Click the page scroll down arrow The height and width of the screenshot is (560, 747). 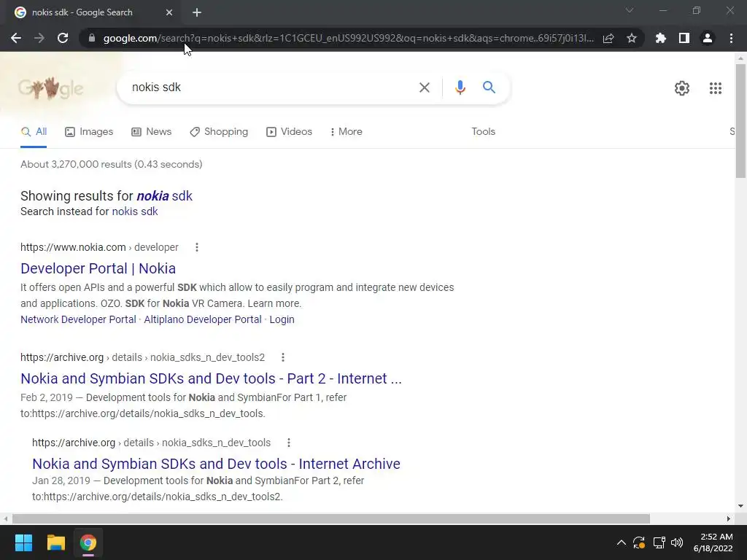click(740, 506)
